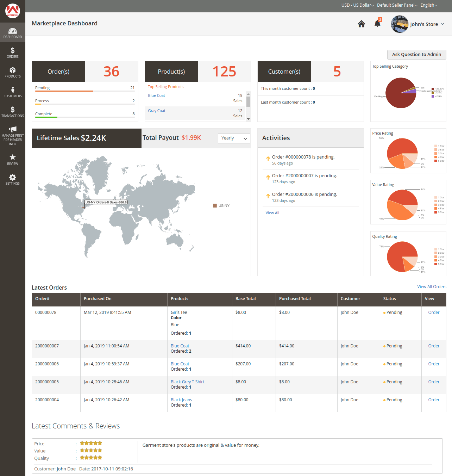Screen dimensions: 452x476
Task: Click the Process orders progress bar
Action: click(x=85, y=104)
